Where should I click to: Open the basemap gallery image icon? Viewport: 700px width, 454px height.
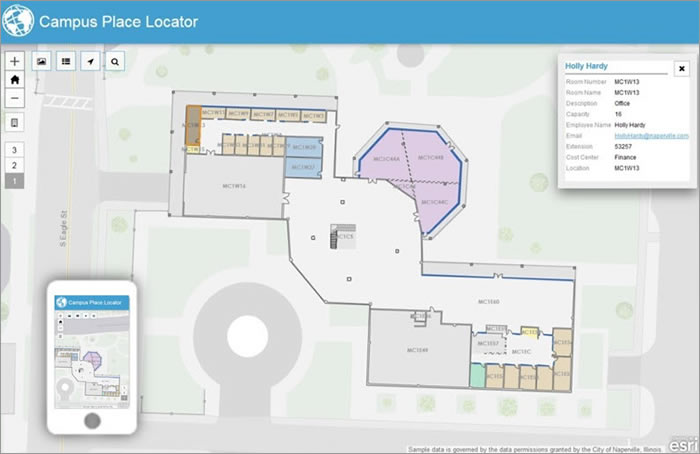42,61
